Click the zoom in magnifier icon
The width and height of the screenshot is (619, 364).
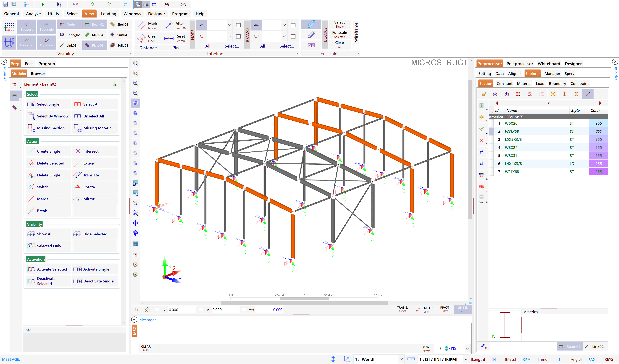tap(135, 83)
